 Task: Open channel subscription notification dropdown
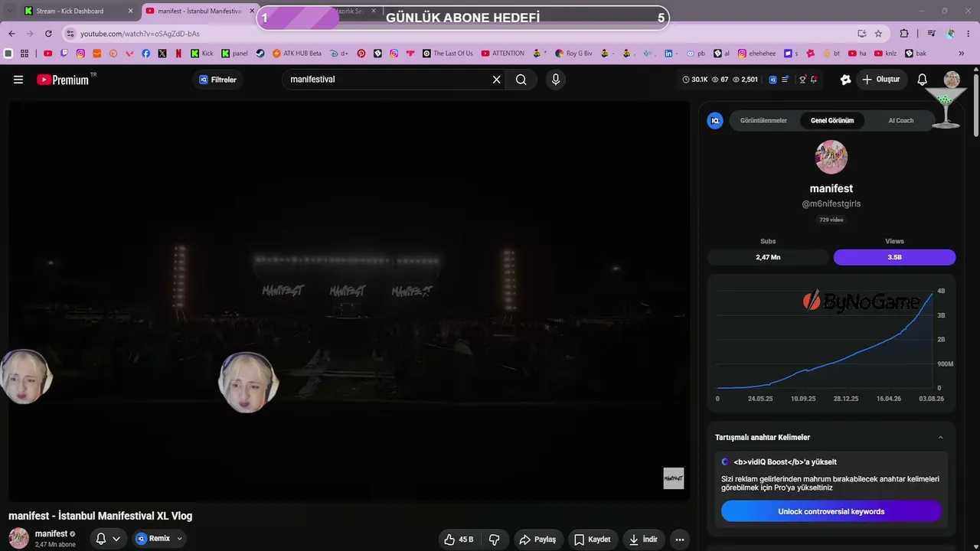[108, 539]
